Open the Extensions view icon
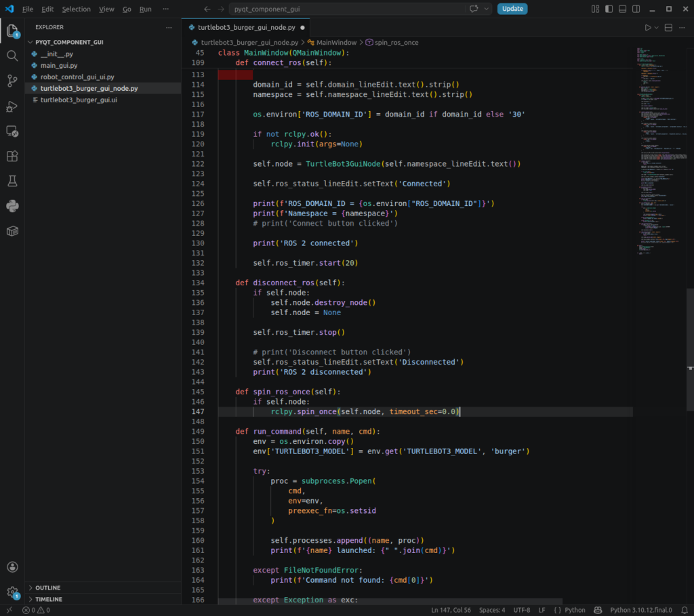 coord(12,157)
